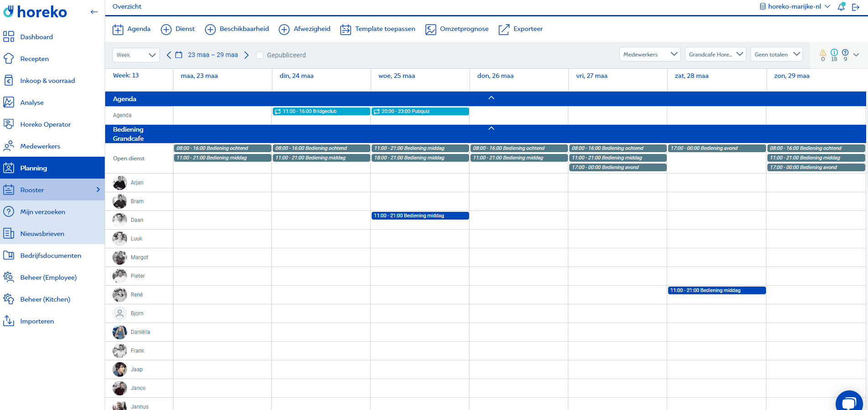This screenshot has width=868, height=410.
Task: Click the Omzetprognose icon
Action: tap(430, 29)
